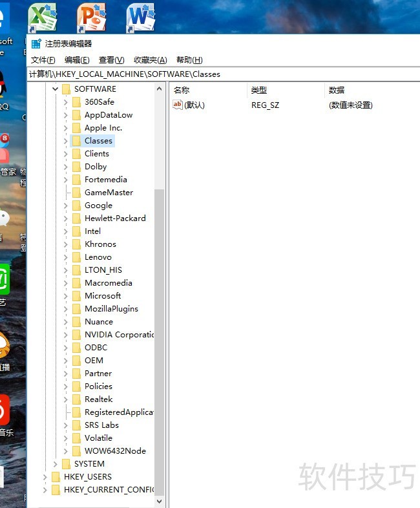This screenshot has height=508, width=420.
Task: Expand the HKEY_CURRENT_CONFIG hive chevron
Action: coord(45,490)
